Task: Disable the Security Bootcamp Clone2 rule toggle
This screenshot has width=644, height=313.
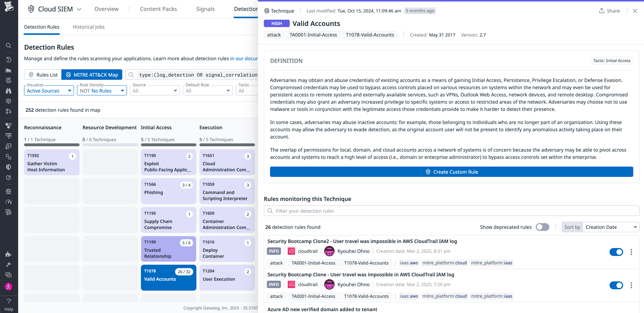Action: (616, 252)
